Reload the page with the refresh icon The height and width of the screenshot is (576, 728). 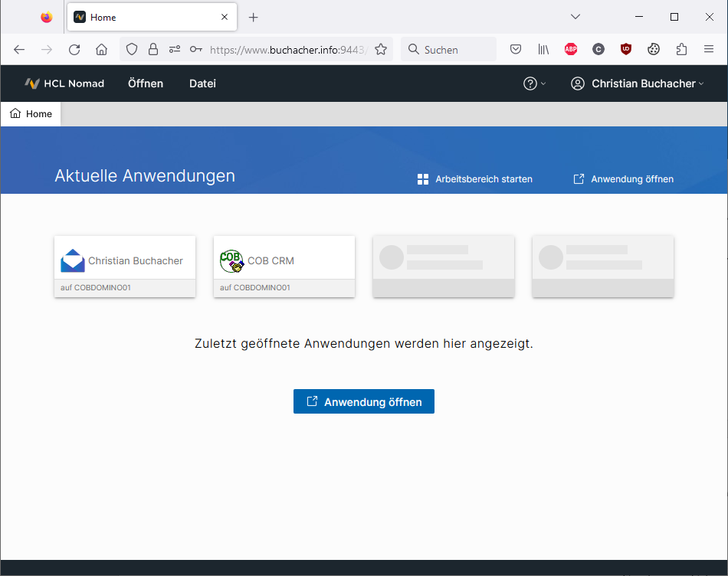[x=74, y=50]
